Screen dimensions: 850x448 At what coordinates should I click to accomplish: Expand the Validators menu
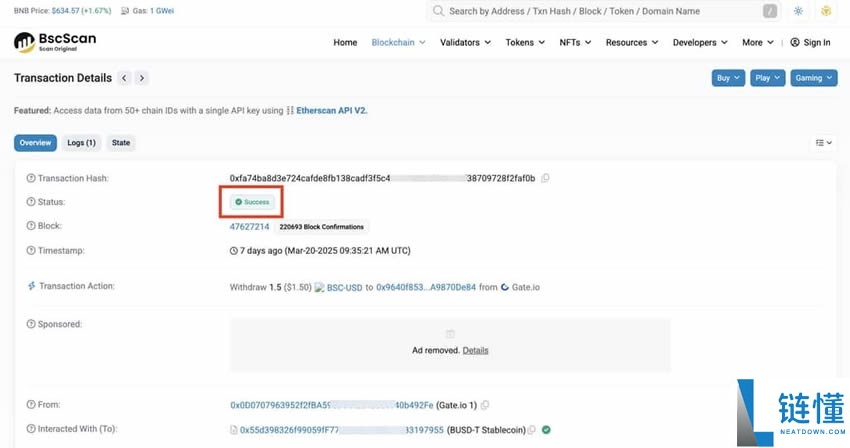point(465,42)
